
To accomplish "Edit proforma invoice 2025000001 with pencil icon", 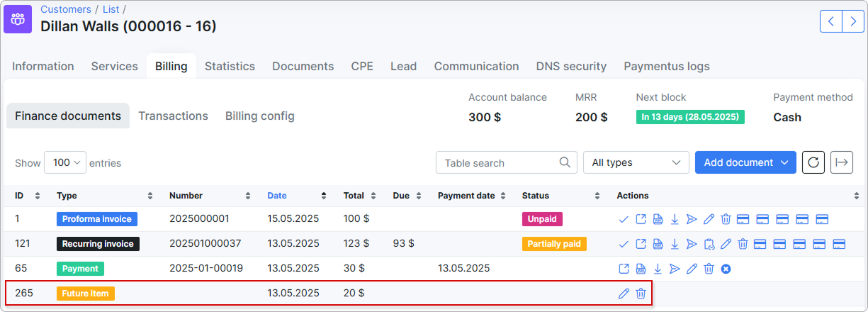I will (x=709, y=219).
